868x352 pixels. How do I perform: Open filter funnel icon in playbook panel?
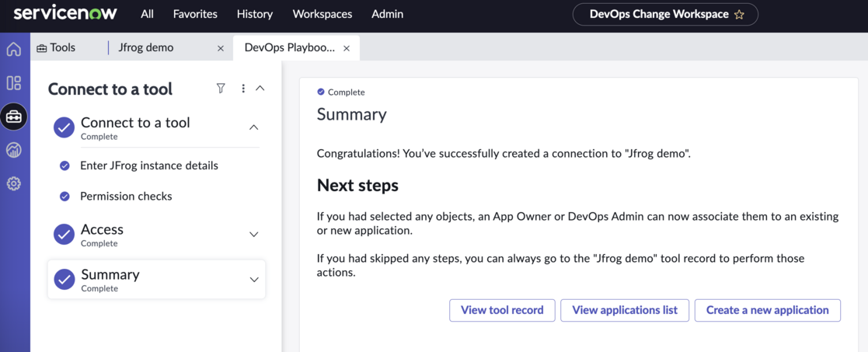[221, 88]
